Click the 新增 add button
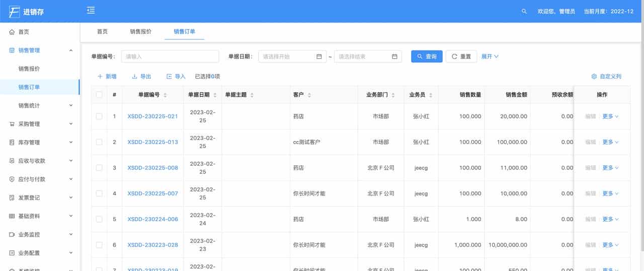This screenshot has height=271, width=644. pyautogui.click(x=107, y=77)
